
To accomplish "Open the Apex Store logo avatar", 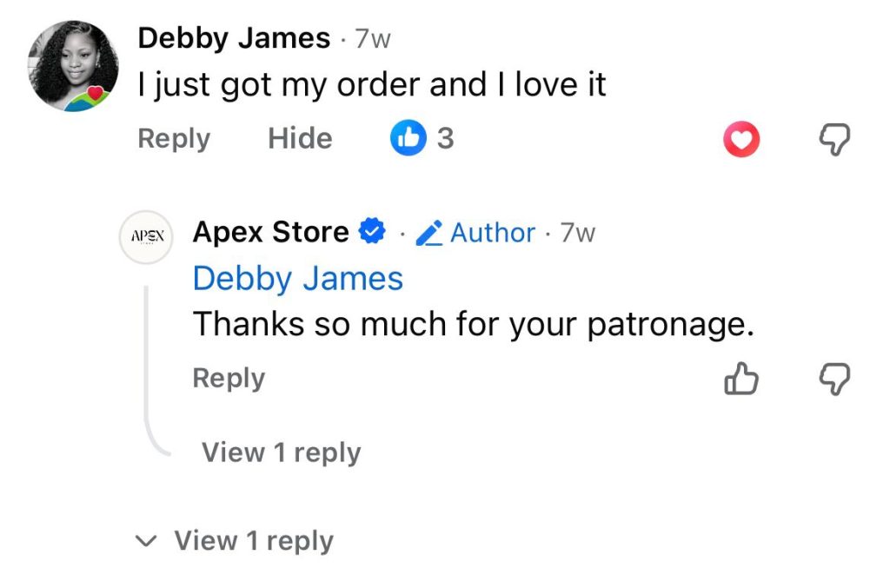I will coord(147,235).
